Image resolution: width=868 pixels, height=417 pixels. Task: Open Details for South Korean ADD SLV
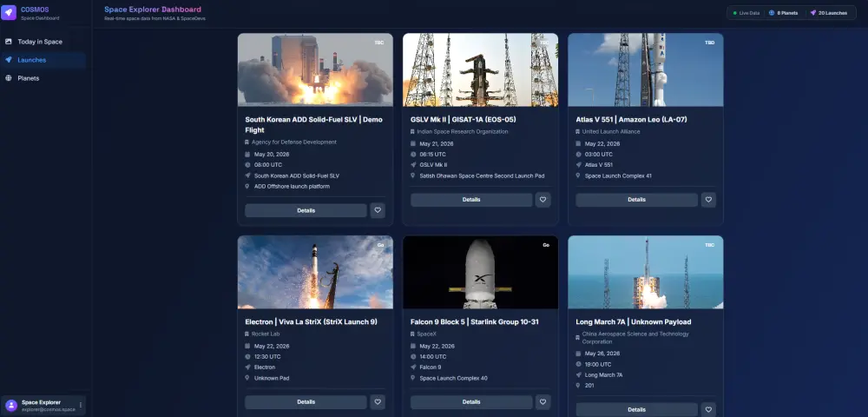click(306, 210)
